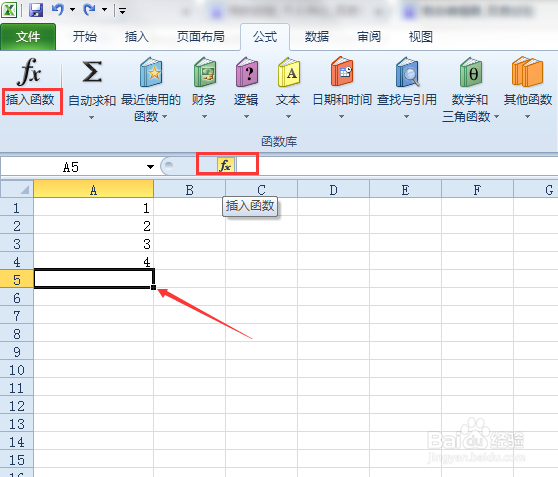This screenshot has width=558, height=477.
Task: Click the AutoSum sigma icon
Action: 92,72
